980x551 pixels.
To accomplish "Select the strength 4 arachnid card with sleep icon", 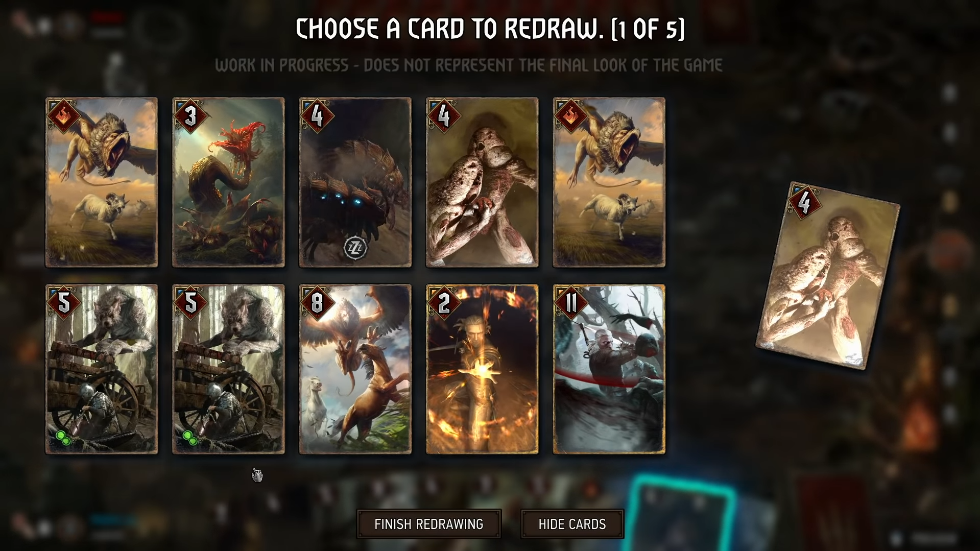I will pyautogui.click(x=355, y=182).
